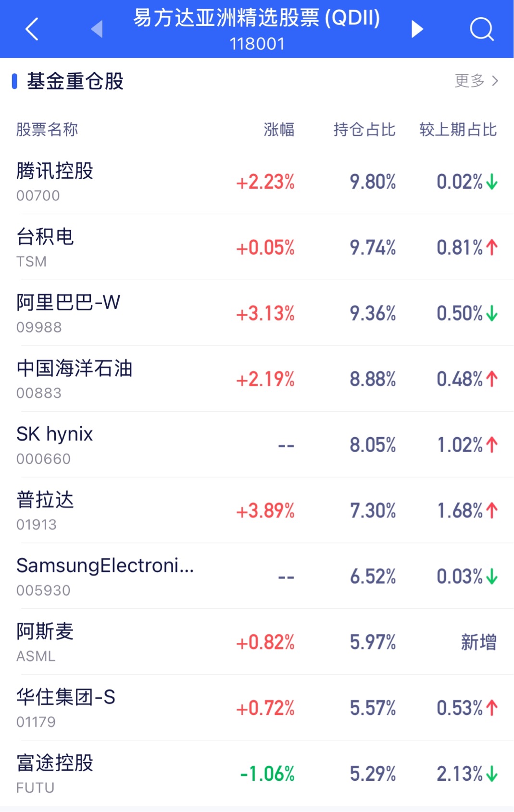Select 阿里巴巴-W holding entry
This screenshot has width=514, height=812.
(257, 313)
